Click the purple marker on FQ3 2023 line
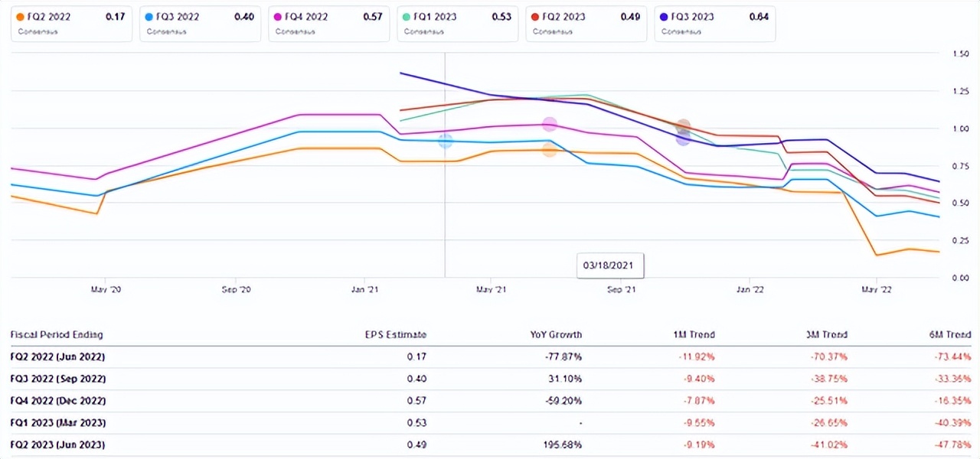 (x=683, y=138)
